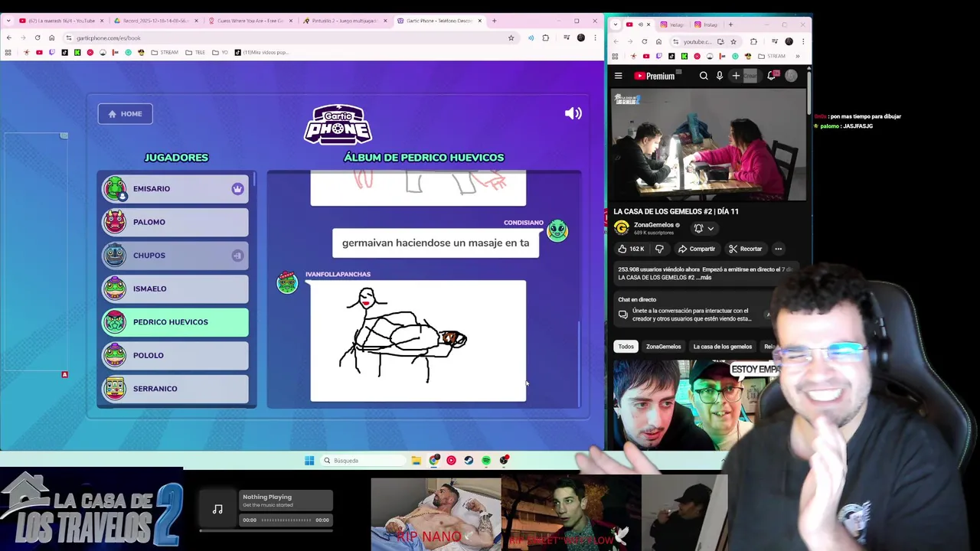Screen dimensions: 980x551
Task: Click the 'germaivan haciendose un masaje' text bubble
Action: [x=436, y=243]
